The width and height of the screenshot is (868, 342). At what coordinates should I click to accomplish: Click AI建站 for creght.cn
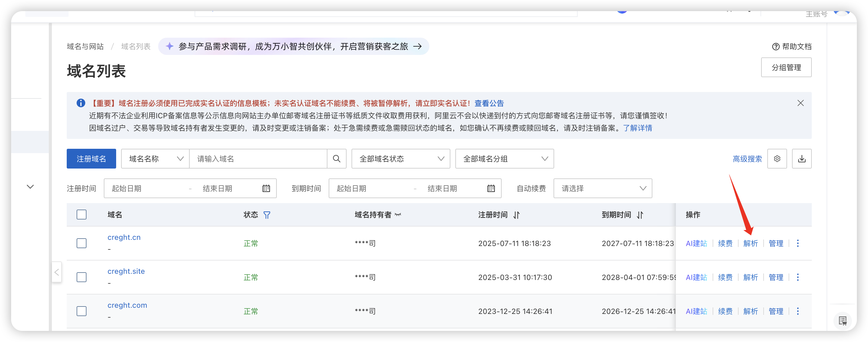[x=696, y=243]
